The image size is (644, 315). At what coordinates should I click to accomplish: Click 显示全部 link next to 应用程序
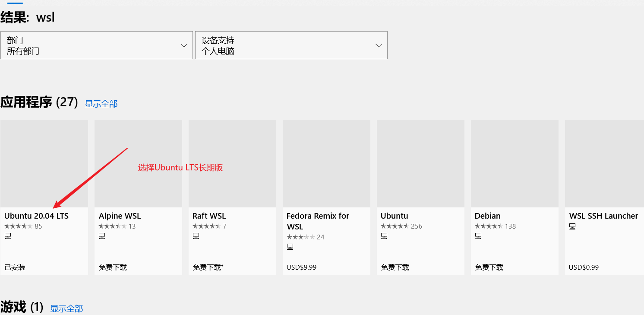(101, 104)
